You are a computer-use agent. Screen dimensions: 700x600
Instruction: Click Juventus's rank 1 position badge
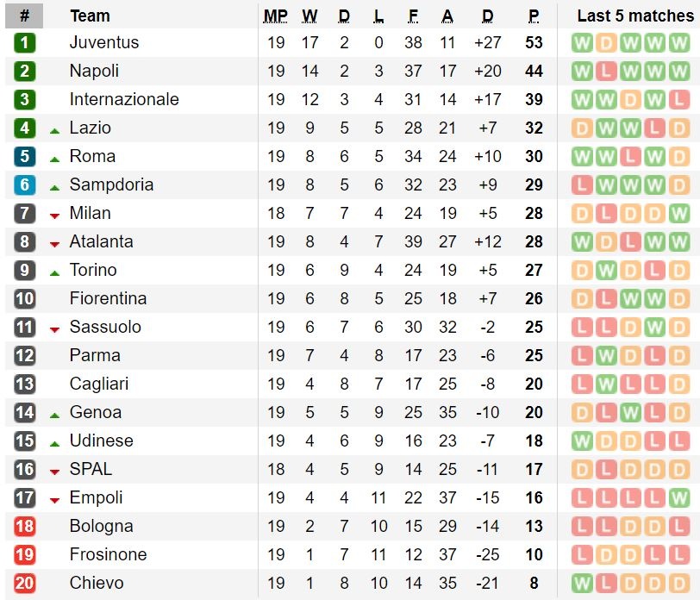click(x=24, y=42)
